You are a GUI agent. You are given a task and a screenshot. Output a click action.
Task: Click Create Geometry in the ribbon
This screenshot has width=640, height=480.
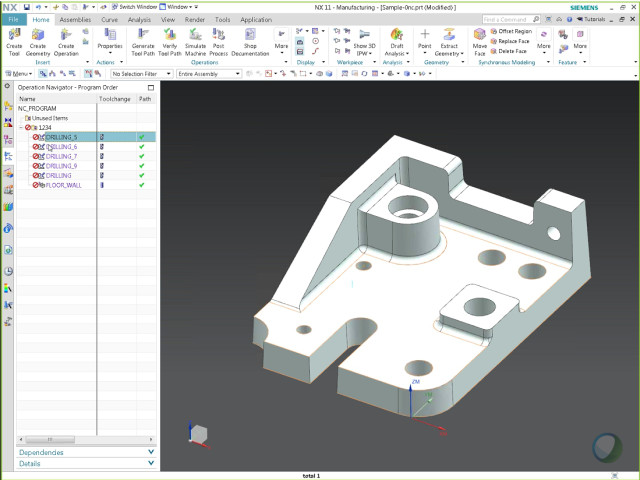(x=38, y=42)
